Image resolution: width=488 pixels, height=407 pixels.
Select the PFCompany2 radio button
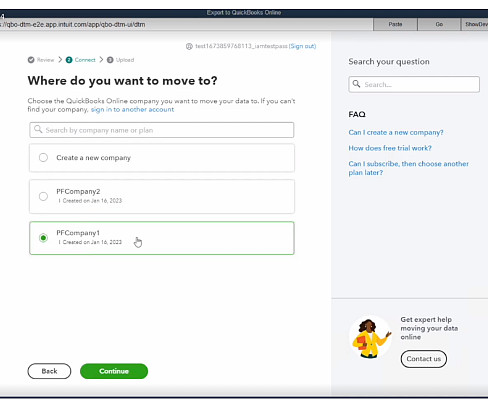click(x=43, y=196)
